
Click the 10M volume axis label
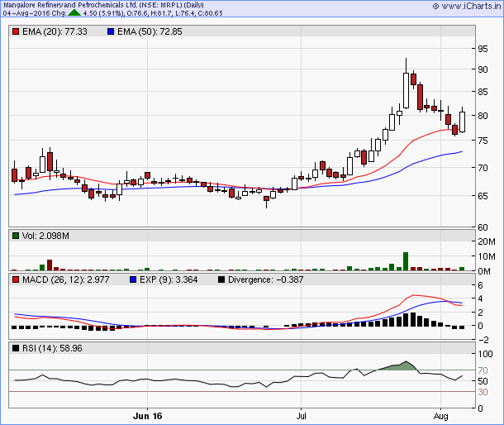(x=487, y=256)
